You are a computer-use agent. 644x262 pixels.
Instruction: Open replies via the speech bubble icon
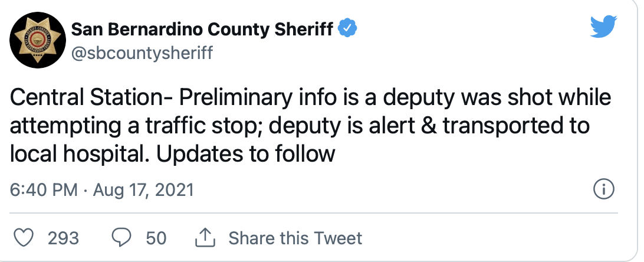point(121,238)
